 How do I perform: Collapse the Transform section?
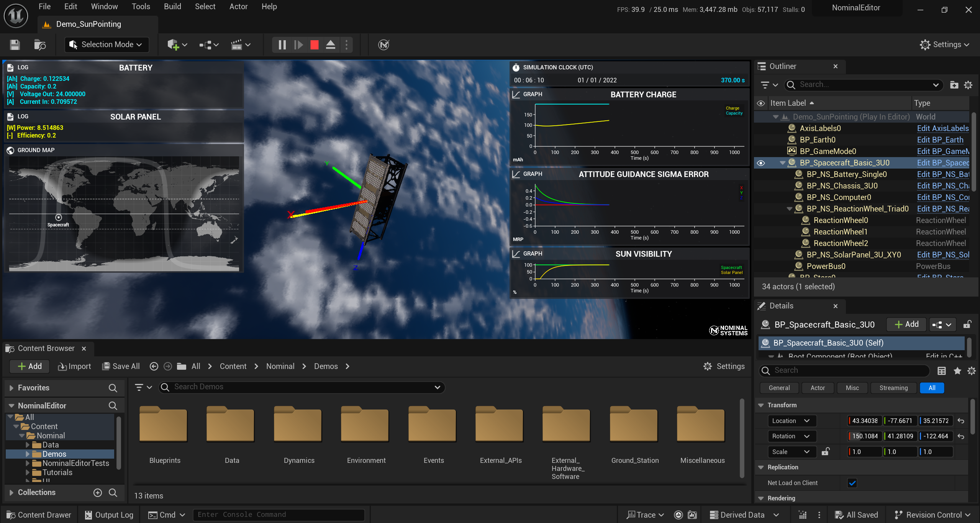761,405
